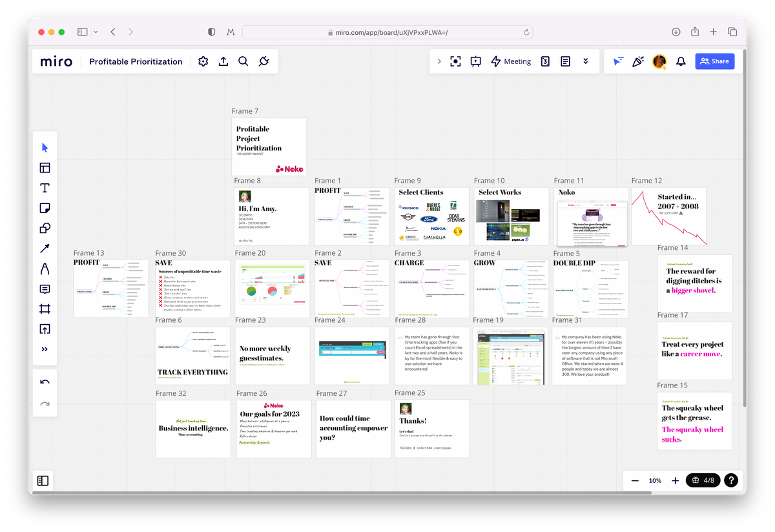
Task: Go back in Safari
Action: (113, 32)
